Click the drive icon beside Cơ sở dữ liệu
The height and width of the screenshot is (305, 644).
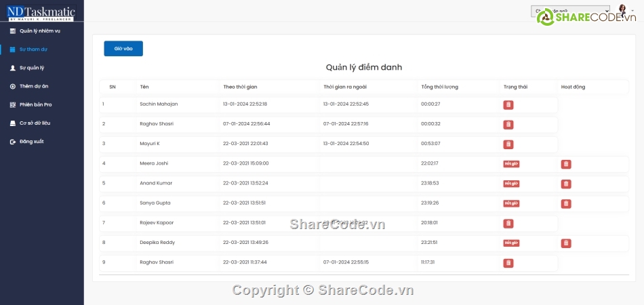[x=12, y=123]
